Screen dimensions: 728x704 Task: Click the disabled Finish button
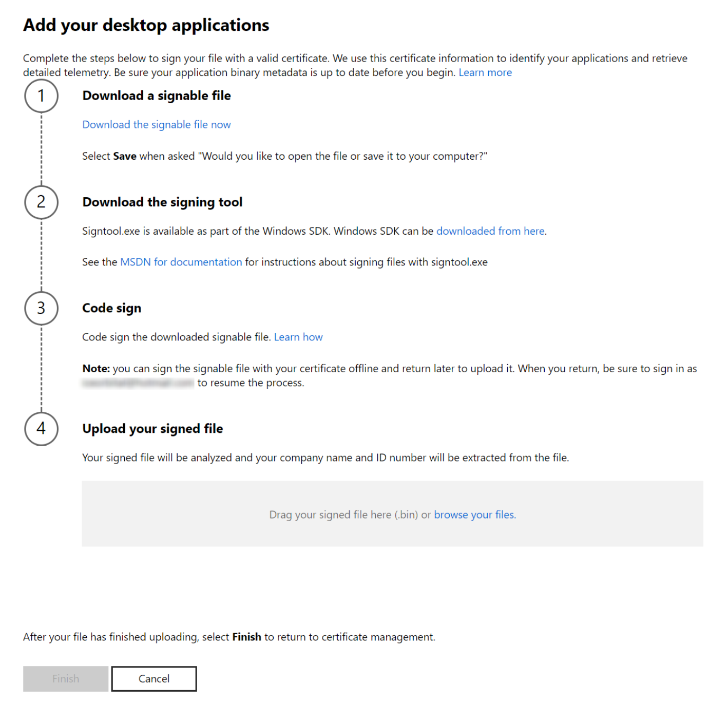tap(65, 678)
